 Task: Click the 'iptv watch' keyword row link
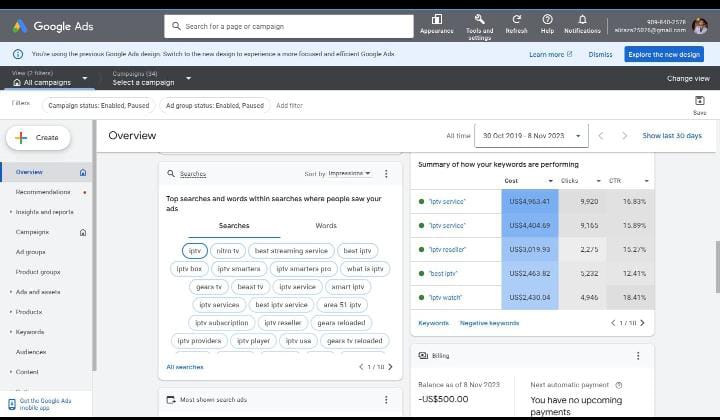[x=445, y=298]
